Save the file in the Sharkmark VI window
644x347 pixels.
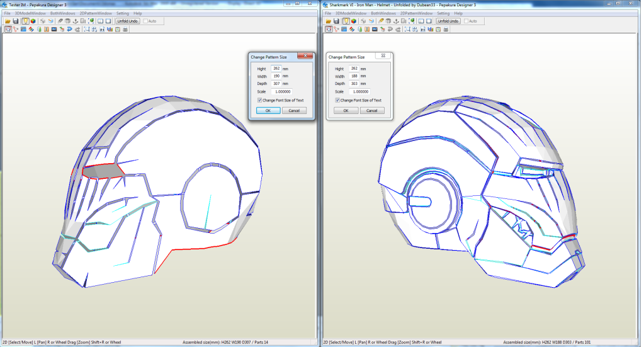[336, 21]
